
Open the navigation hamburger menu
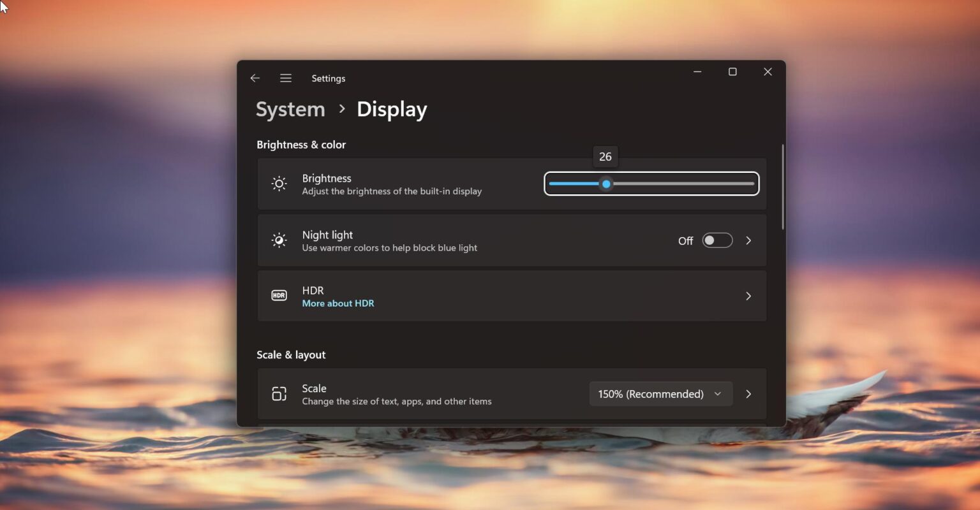pyautogui.click(x=285, y=78)
